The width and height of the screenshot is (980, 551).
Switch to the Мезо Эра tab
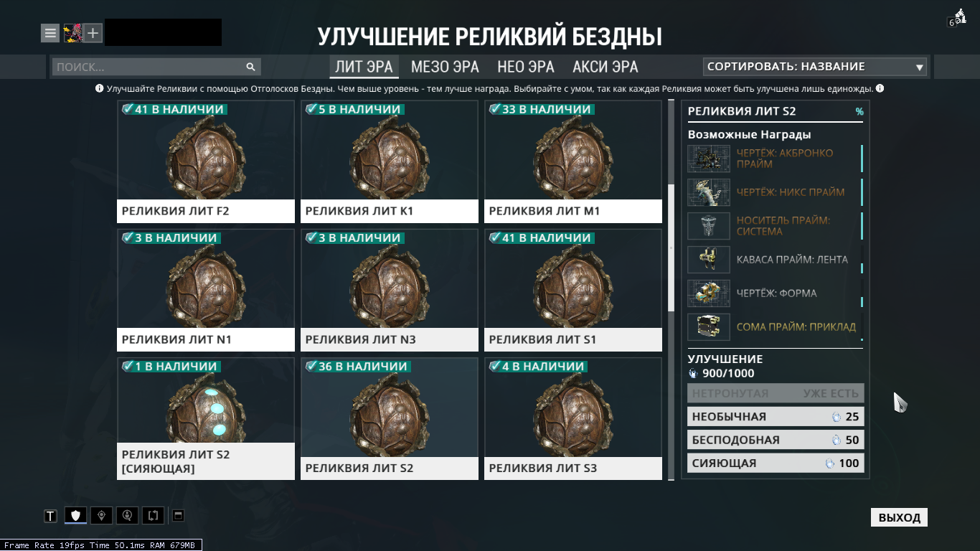coord(445,67)
